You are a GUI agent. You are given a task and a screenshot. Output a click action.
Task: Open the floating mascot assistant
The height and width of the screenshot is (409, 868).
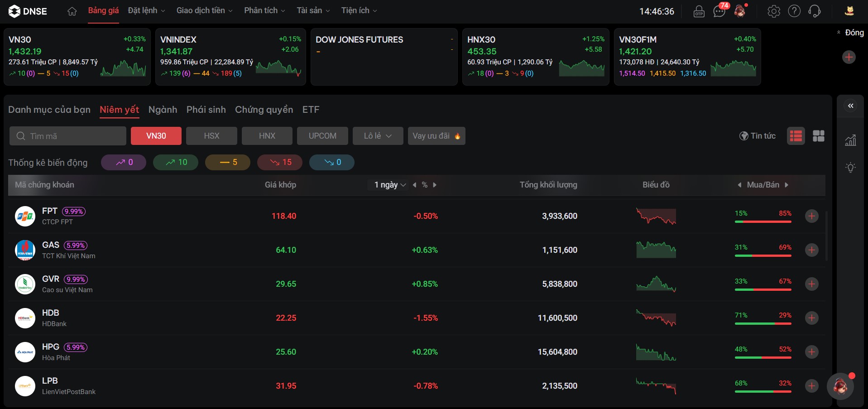(840, 386)
